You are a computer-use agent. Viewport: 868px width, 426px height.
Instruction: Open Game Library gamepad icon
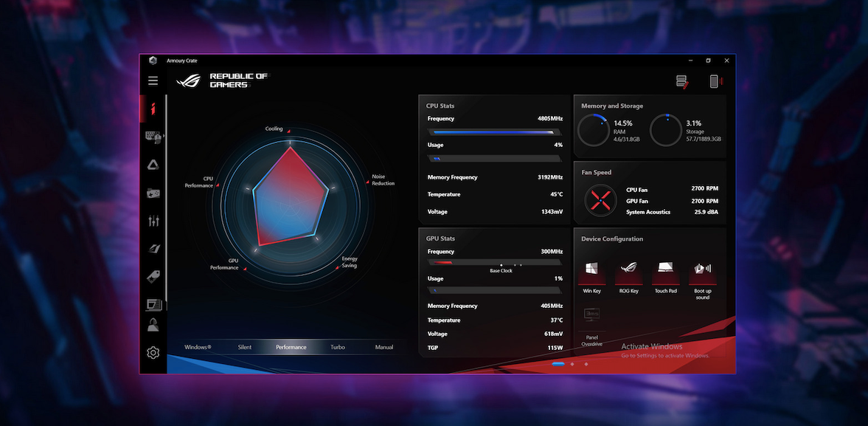(153, 193)
